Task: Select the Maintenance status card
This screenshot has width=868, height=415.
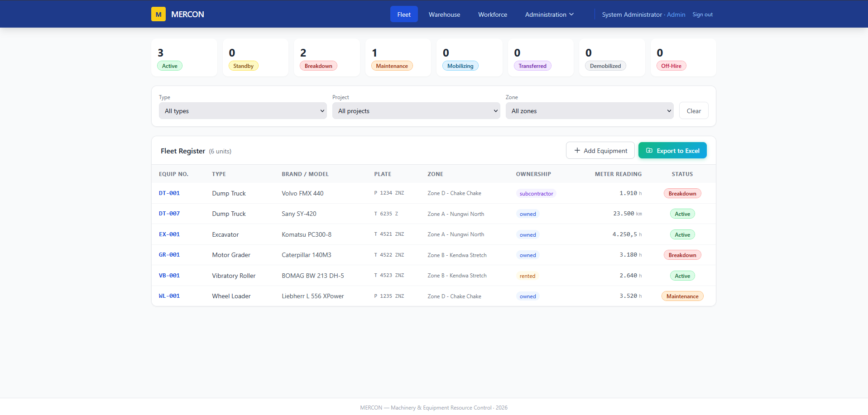Action: click(398, 57)
